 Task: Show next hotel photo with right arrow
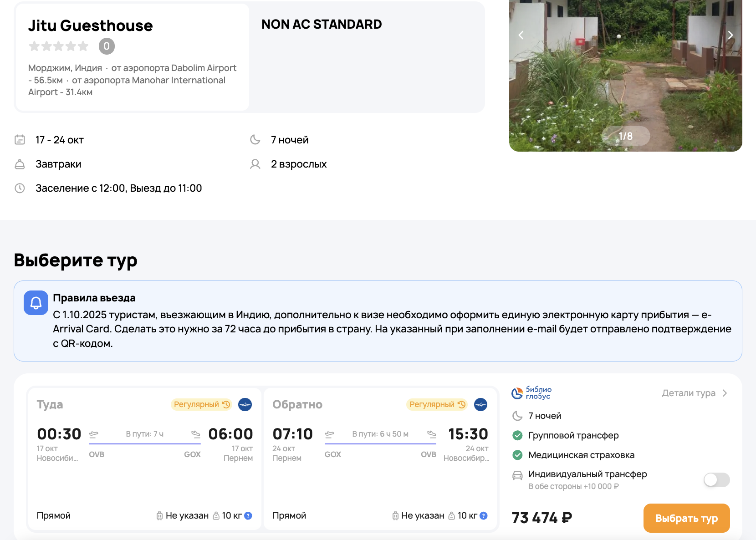730,36
